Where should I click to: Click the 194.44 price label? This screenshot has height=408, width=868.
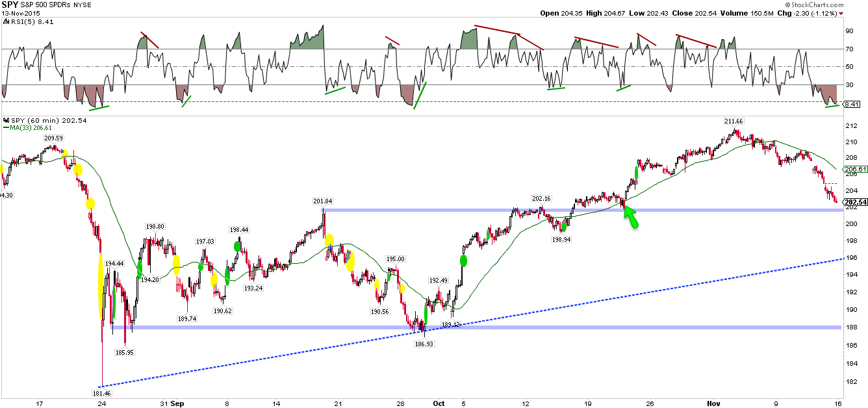(x=114, y=263)
